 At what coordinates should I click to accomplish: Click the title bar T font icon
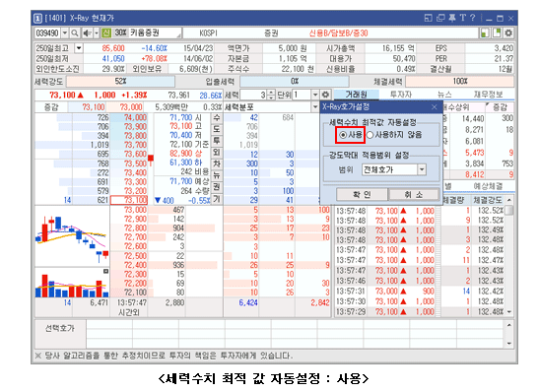[463, 18]
